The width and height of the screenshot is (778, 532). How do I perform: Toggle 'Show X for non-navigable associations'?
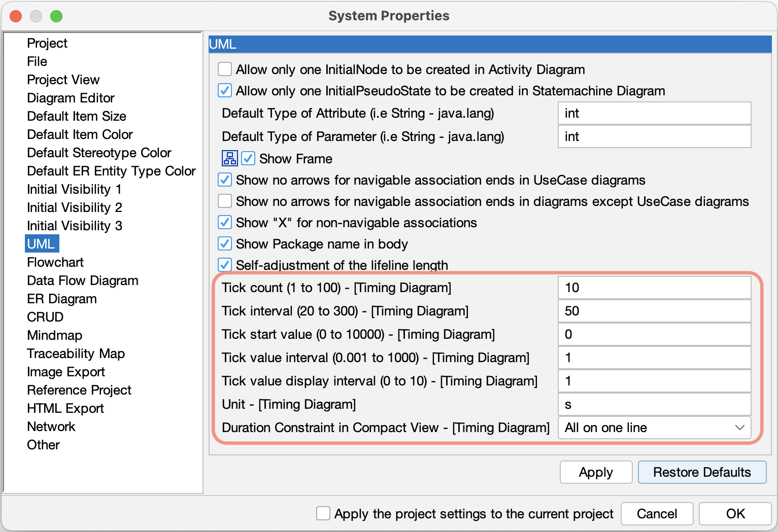pos(224,222)
